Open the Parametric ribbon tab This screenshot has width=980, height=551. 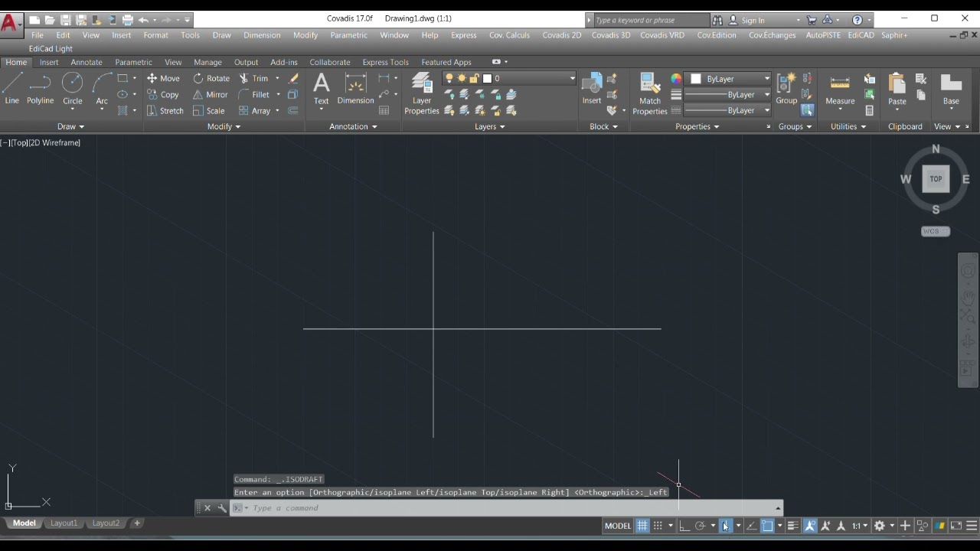(133, 62)
